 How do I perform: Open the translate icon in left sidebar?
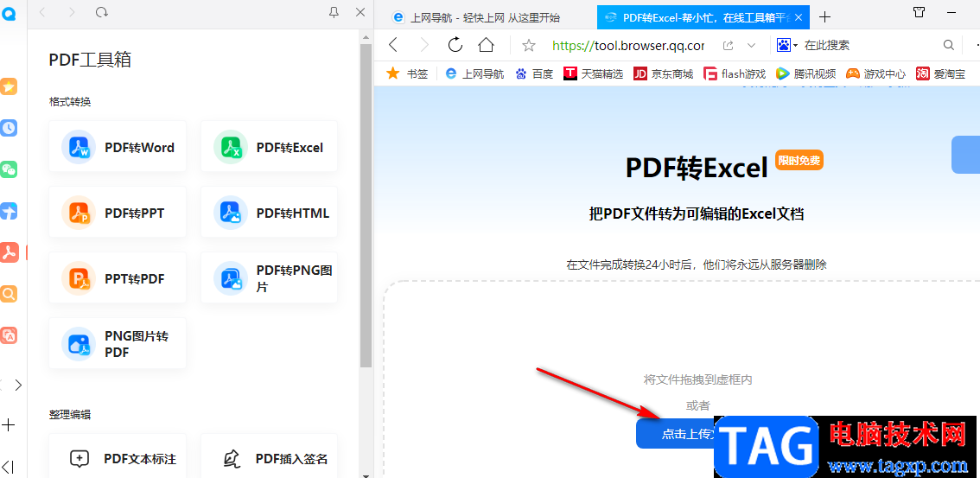(9, 335)
